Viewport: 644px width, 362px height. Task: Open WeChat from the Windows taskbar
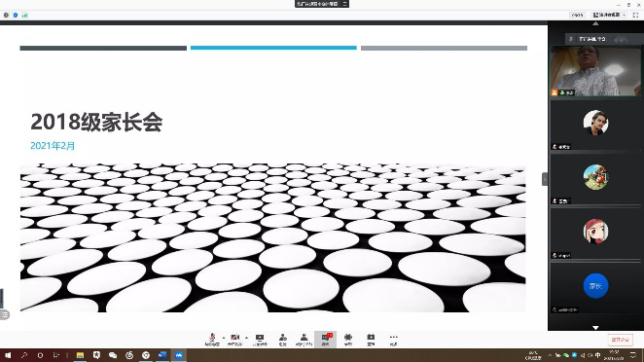[113, 355]
